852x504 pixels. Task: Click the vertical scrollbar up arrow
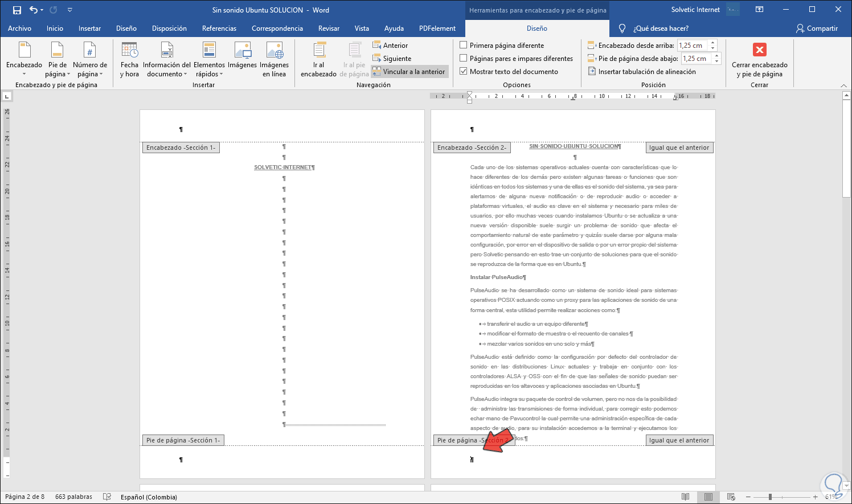click(847, 96)
